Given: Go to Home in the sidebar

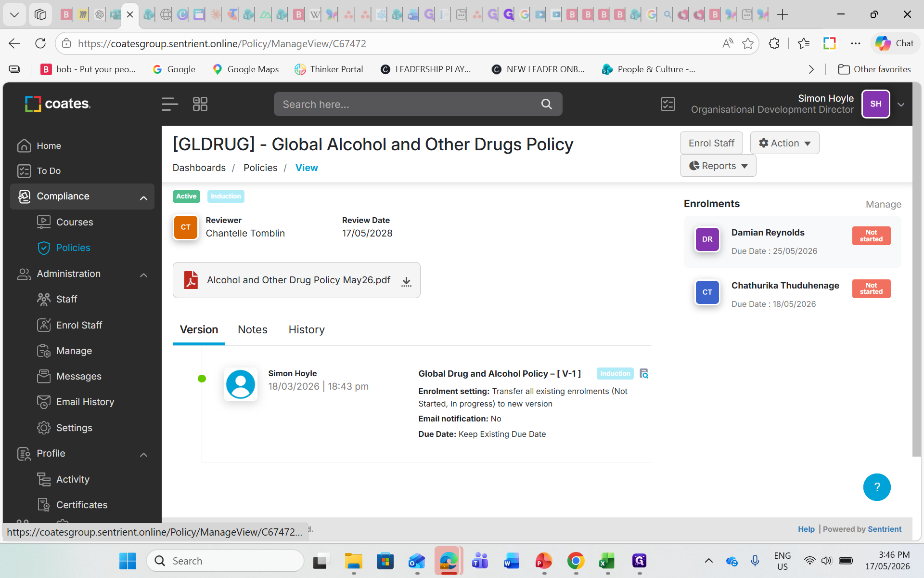Looking at the screenshot, I should click(x=49, y=145).
